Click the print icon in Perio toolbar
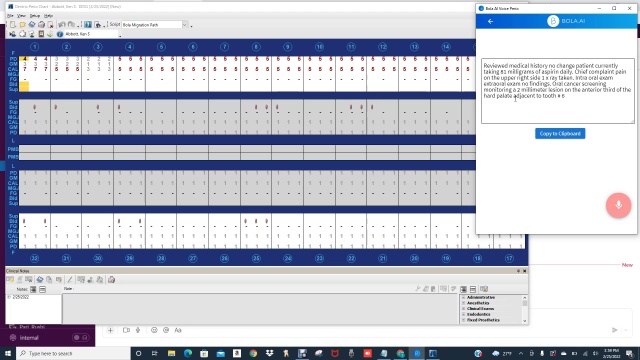 (x=41, y=25)
